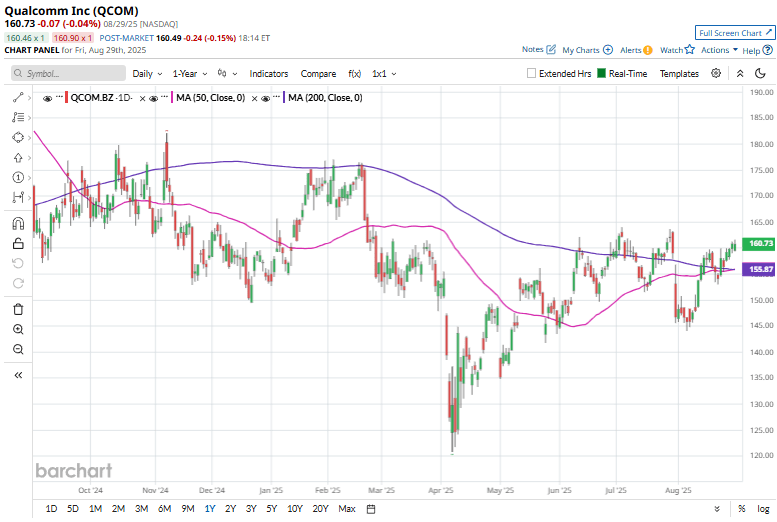Screen dimensions: 777x522
Task: Open the date range calendar icon
Action: 371,509
